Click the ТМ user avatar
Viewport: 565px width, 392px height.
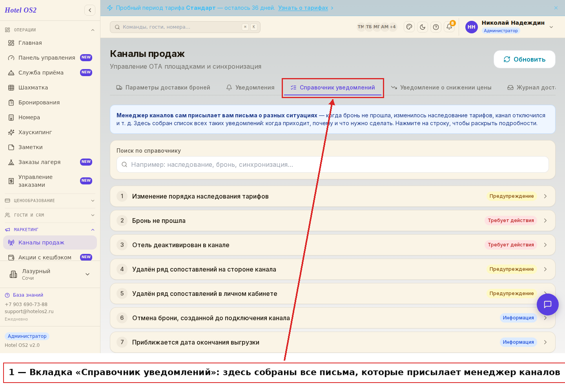[361, 27]
